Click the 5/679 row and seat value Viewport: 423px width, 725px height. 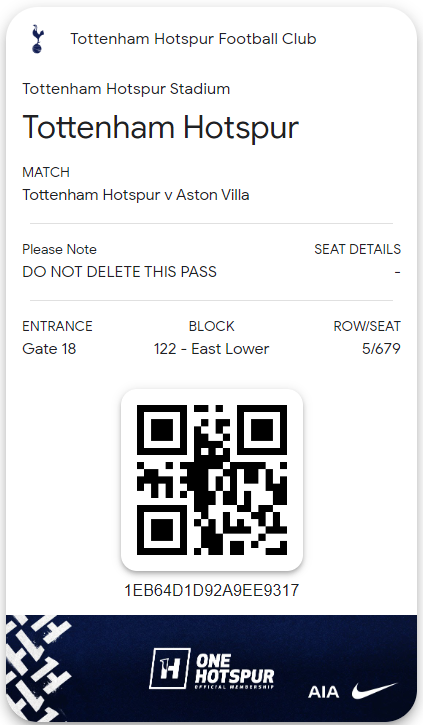[381, 349]
